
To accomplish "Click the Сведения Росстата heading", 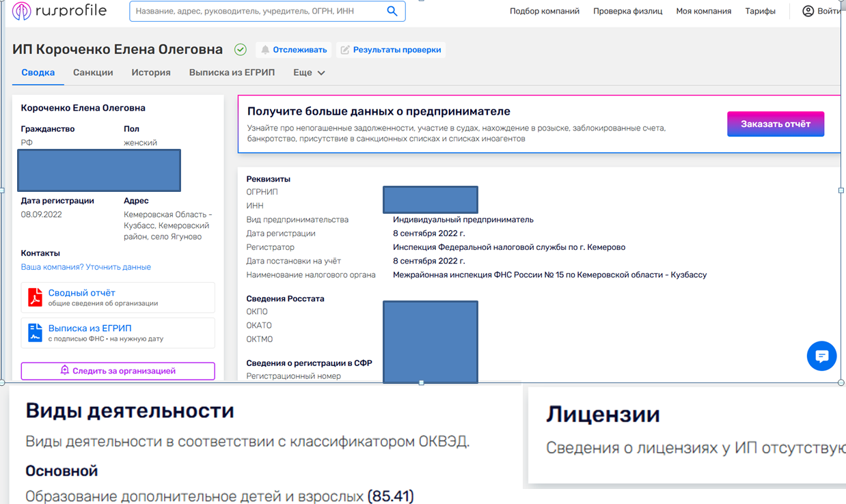I will coord(286,298).
